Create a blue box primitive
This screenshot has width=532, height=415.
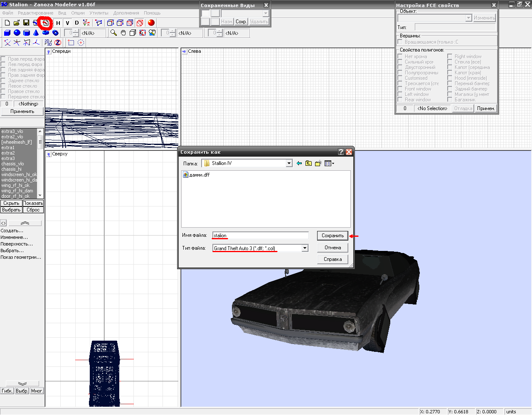[7, 33]
